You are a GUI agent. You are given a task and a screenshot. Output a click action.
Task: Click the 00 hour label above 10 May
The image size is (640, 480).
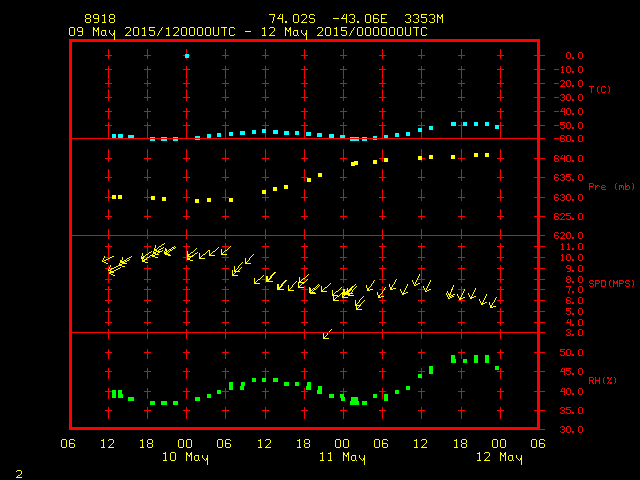185,444
